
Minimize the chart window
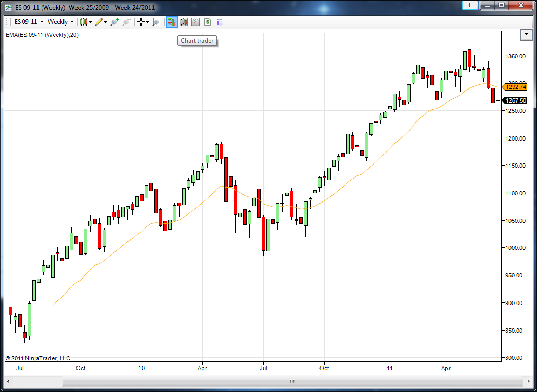pos(487,6)
